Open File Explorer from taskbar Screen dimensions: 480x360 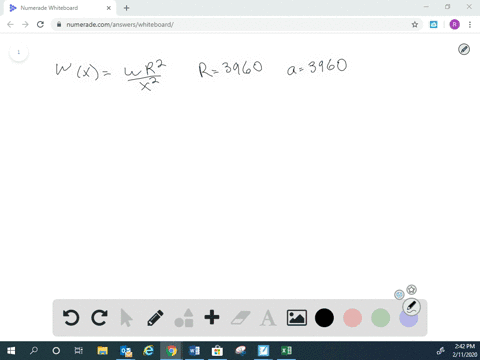click(103, 351)
